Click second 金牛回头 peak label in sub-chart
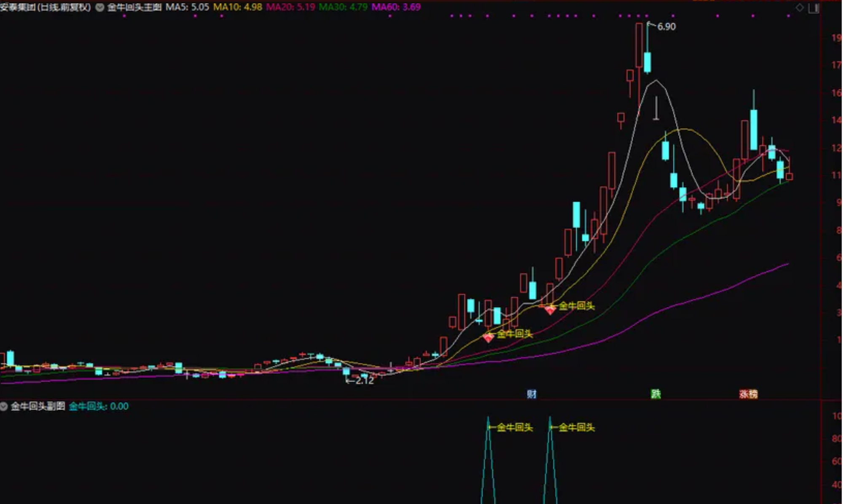 tap(576, 427)
